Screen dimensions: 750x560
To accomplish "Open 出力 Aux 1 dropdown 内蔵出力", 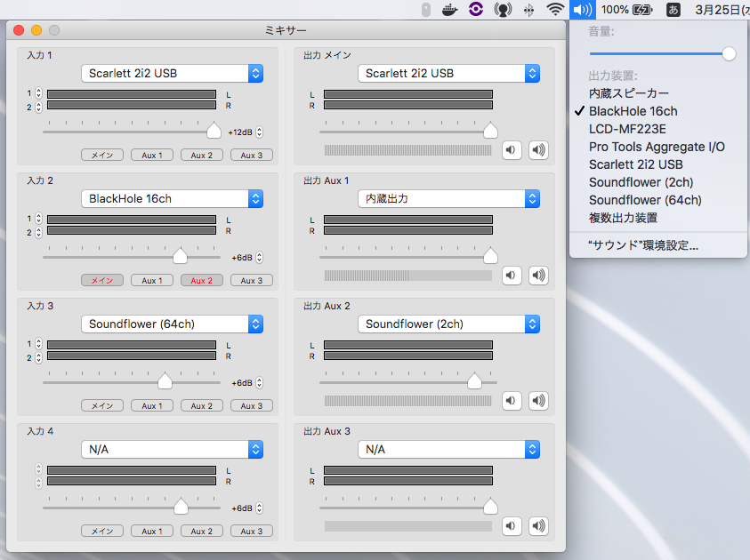I will pos(448,199).
